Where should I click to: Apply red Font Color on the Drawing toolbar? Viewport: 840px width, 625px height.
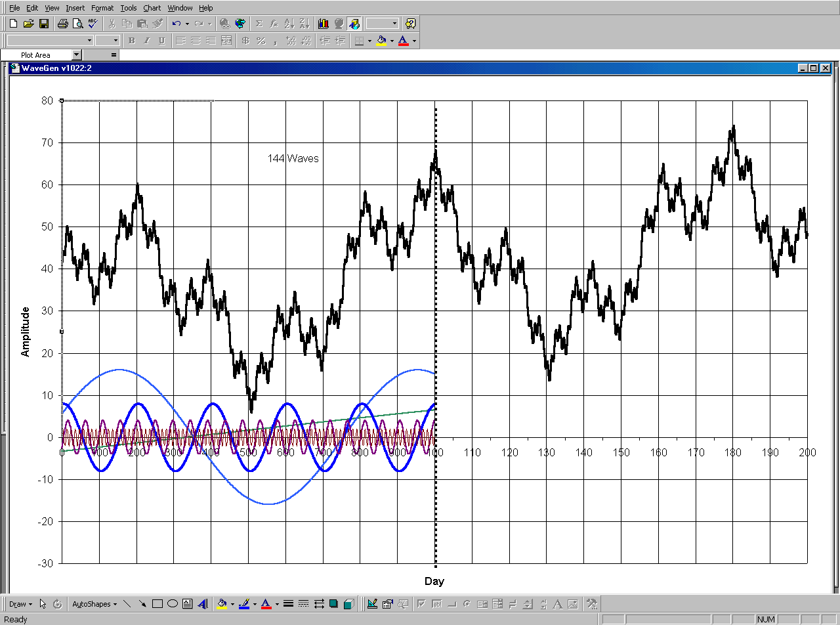click(x=266, y=604)
